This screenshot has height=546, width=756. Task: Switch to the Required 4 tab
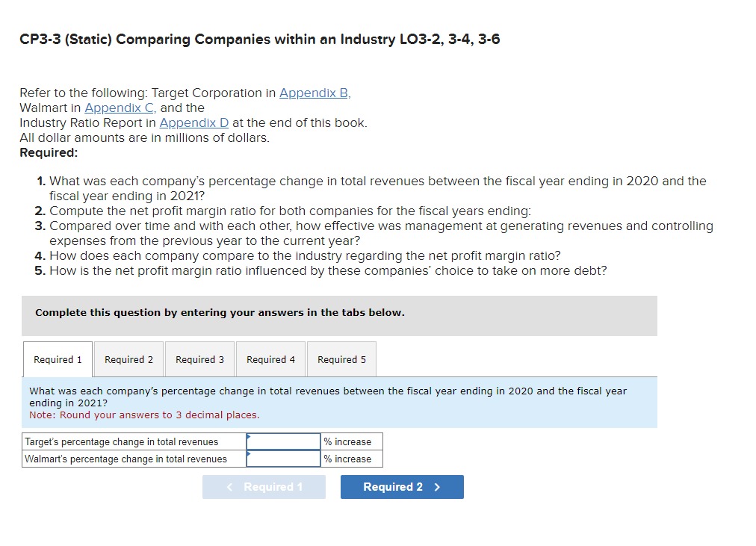coord(270,359)
